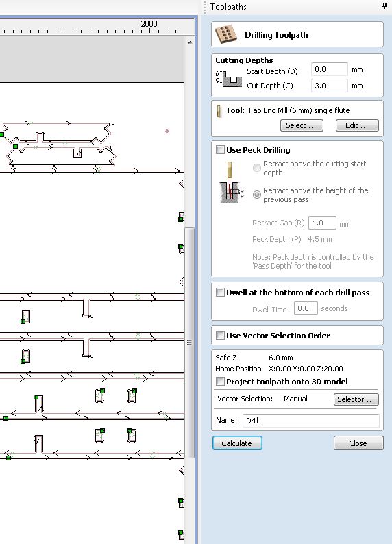Close the Drilling Toolpath panel
The width and height of the screenshot is (392, 544).
click(x=358, y=443)
